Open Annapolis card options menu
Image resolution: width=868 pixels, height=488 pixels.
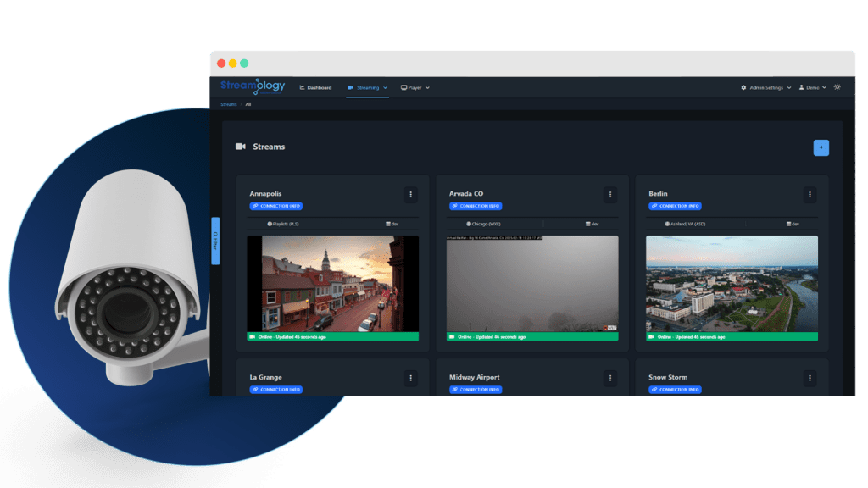click(411, 194)
